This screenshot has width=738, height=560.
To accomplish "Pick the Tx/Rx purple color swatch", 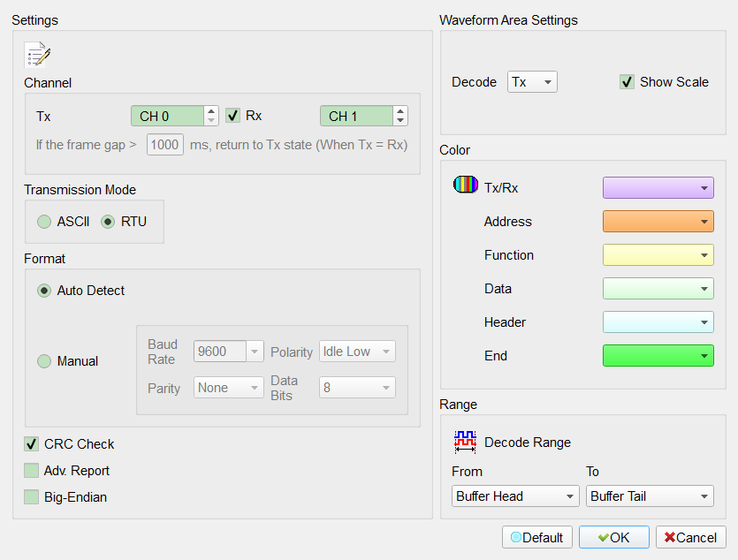I will (658, 187).
